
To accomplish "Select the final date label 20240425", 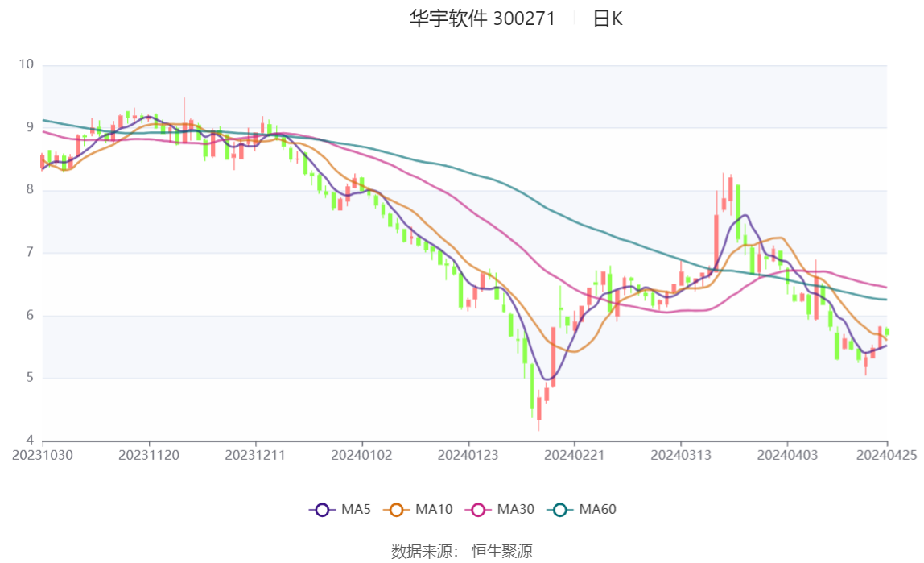I will pyautogui.click(x=886, y=455).
